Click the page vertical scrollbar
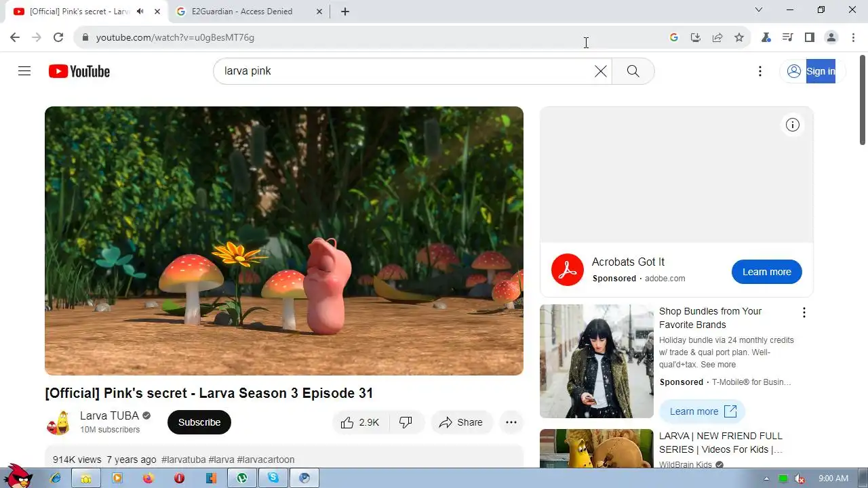This screenshot has width=868, height=488. (863, 99)
